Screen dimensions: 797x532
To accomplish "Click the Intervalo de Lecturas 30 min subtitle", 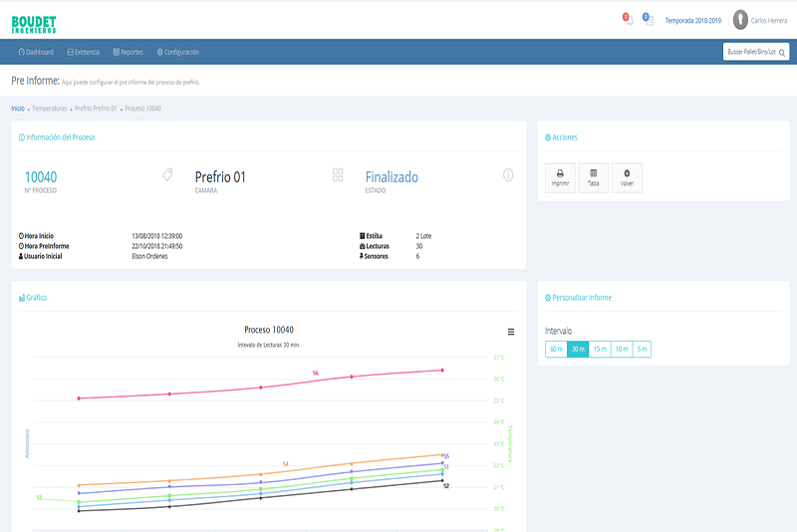I will pyautogui.click(x=269, y=345).
